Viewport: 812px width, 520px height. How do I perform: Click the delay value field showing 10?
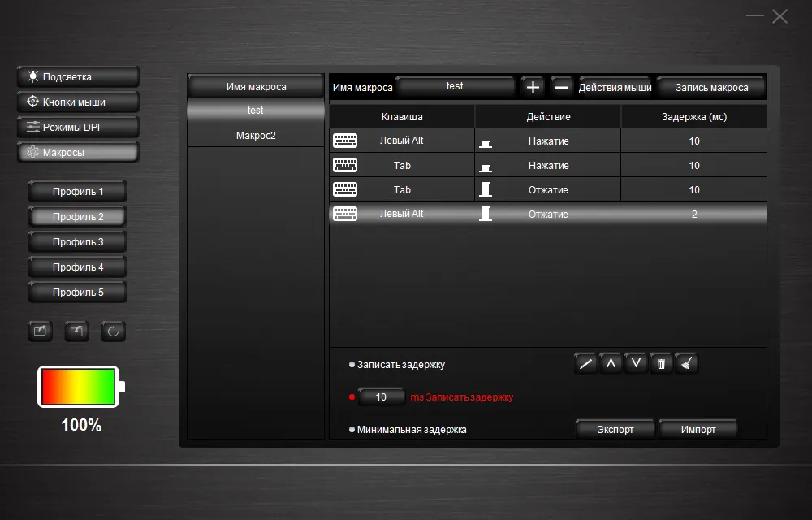pyautogui.click(x=381, y=397)
